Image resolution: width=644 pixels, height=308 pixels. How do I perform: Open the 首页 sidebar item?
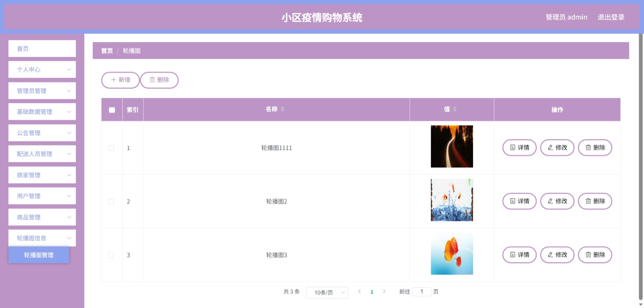point(42,49)
